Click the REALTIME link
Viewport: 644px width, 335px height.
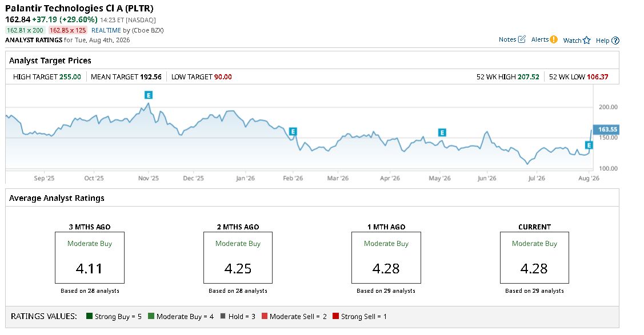pyautogui.click(x=106, y=30)
